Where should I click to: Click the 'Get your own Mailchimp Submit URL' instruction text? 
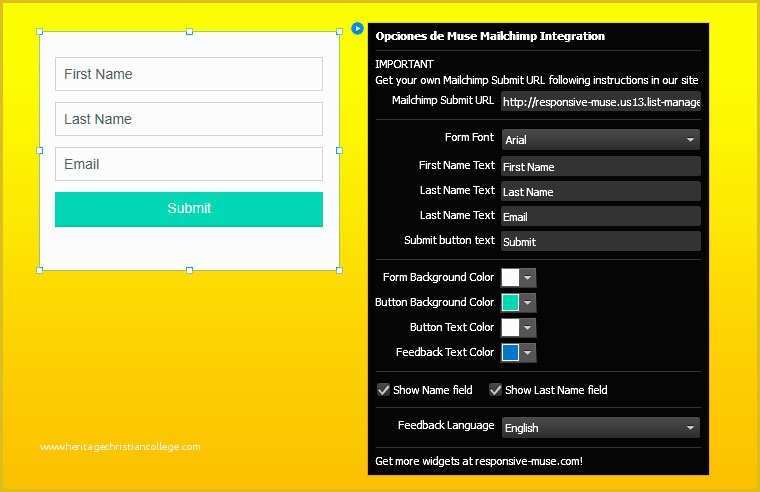coord(537,80)
